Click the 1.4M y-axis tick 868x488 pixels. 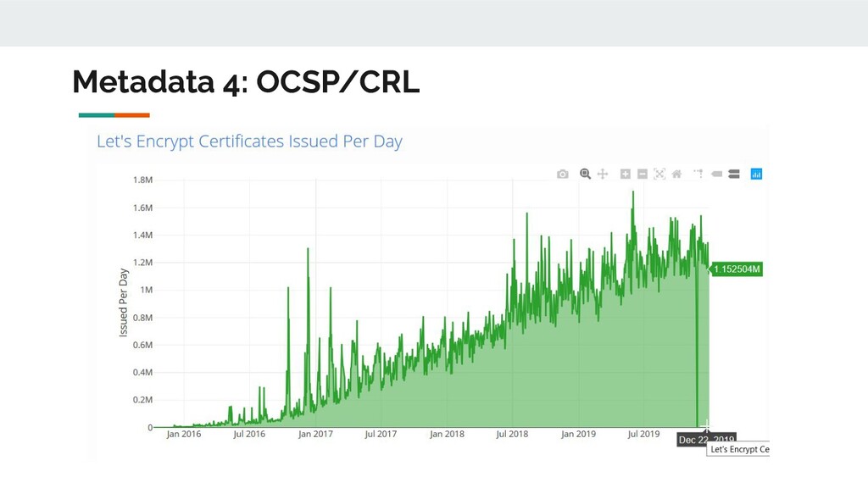pos(142,236)
